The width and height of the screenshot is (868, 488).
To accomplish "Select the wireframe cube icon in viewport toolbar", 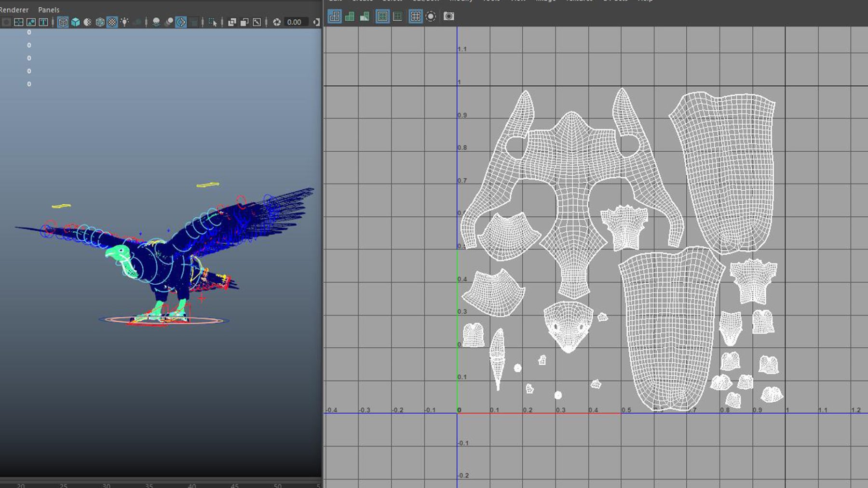I will point(63,22).
